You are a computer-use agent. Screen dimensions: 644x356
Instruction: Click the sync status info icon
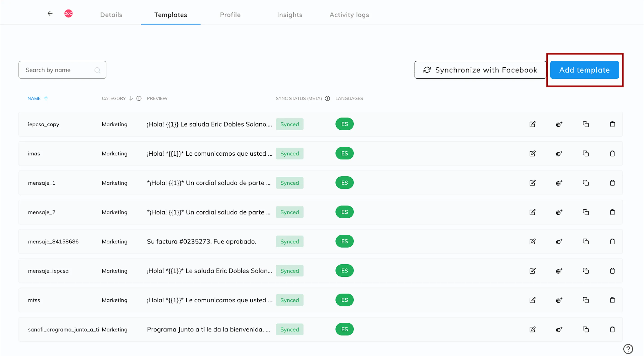click(x=327, y=98)
